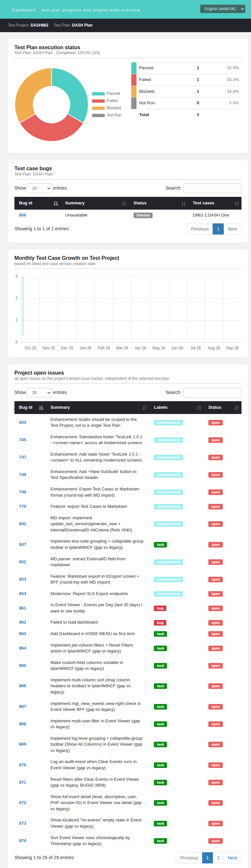Image resolution: width=251 pixels, height=868 pixels.
Task: Click 'Showing 1 to 25 of 29 entries'
Action: (44, 857)
